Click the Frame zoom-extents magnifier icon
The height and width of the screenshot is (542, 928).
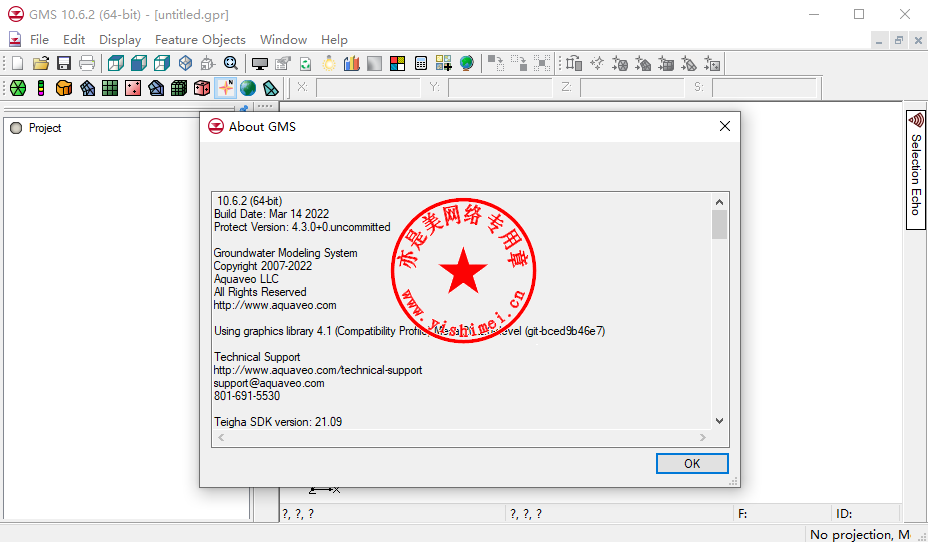click(x=231, y=63)
